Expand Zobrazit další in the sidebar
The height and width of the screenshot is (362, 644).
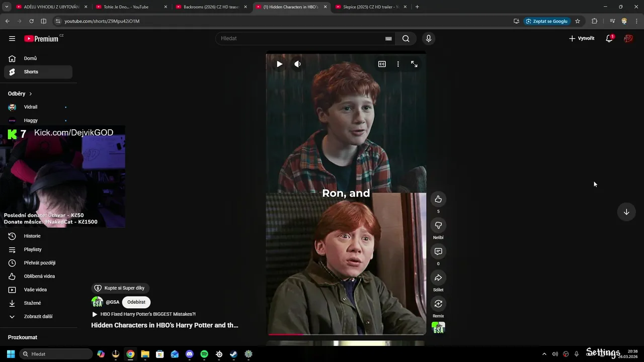tap(38, 317)
